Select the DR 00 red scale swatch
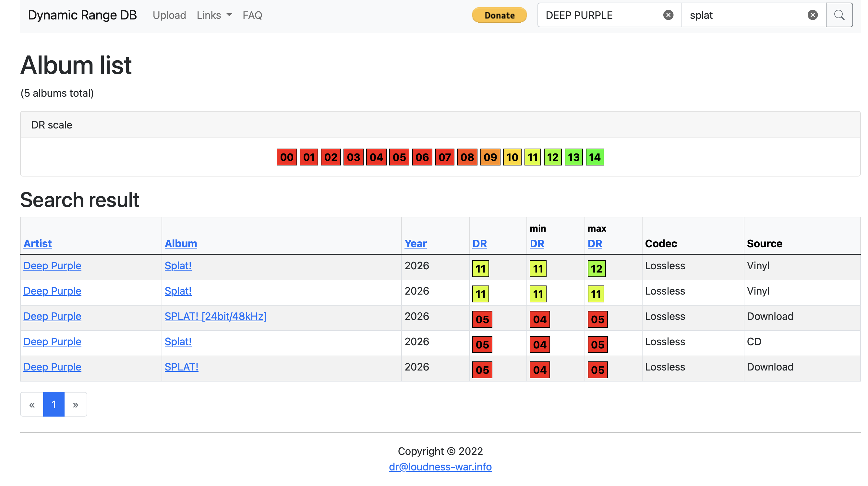This screenshot has height=486, width=868. click(287, 157)
